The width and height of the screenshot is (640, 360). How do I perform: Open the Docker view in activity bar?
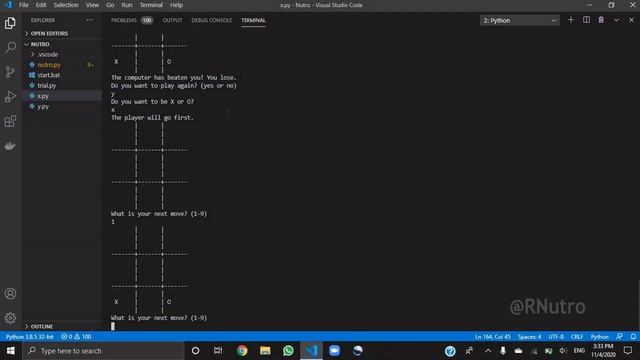(10, 146)
